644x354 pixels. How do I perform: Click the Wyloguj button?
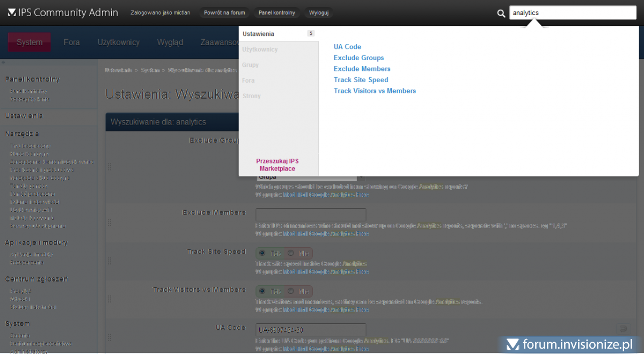point(319,13)
